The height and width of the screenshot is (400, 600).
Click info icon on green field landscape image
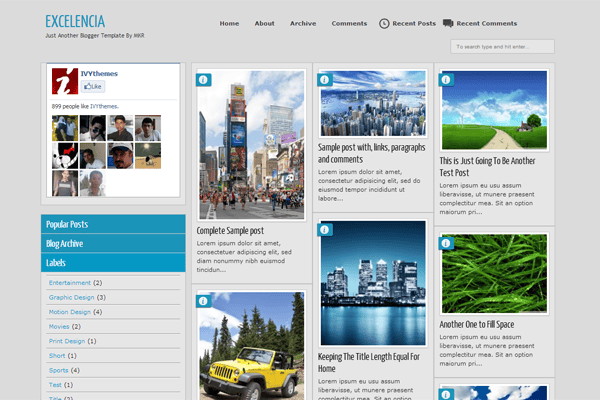tap(446, 80)
